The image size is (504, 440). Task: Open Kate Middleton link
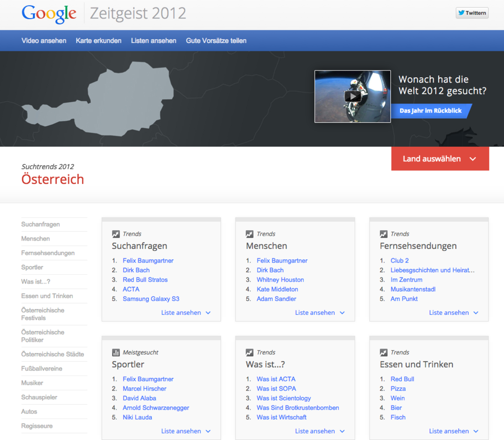point(277,289)
